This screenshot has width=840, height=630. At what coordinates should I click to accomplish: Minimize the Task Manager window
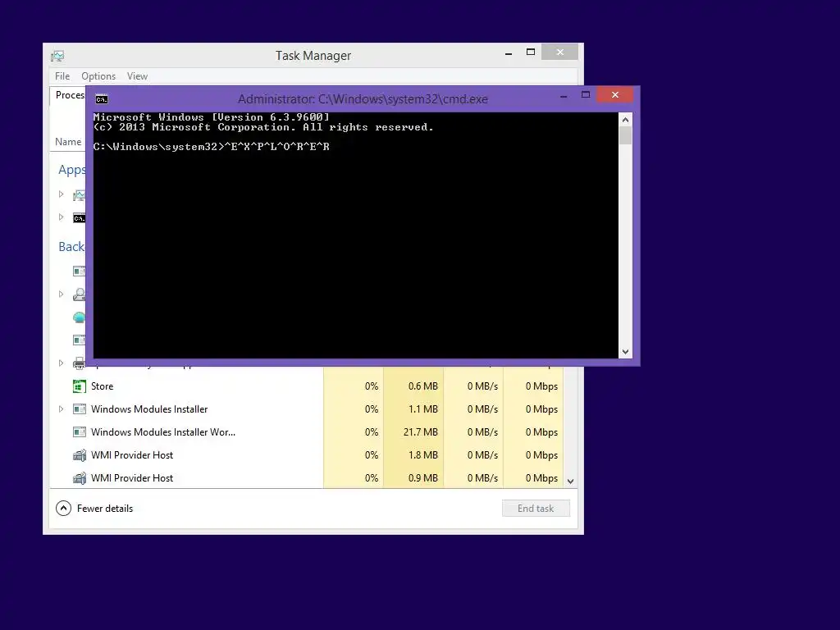pyautogui.click(x=509, y=53)
